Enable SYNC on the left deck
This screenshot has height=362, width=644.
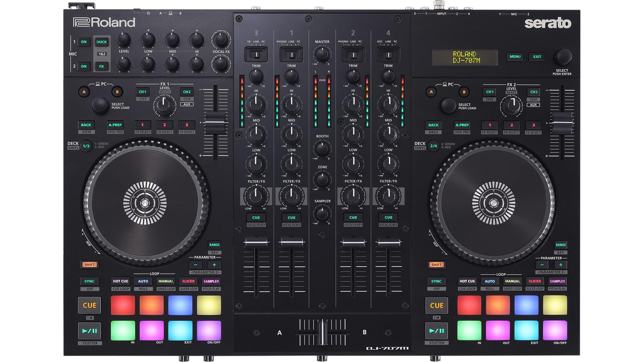[89, 281]
